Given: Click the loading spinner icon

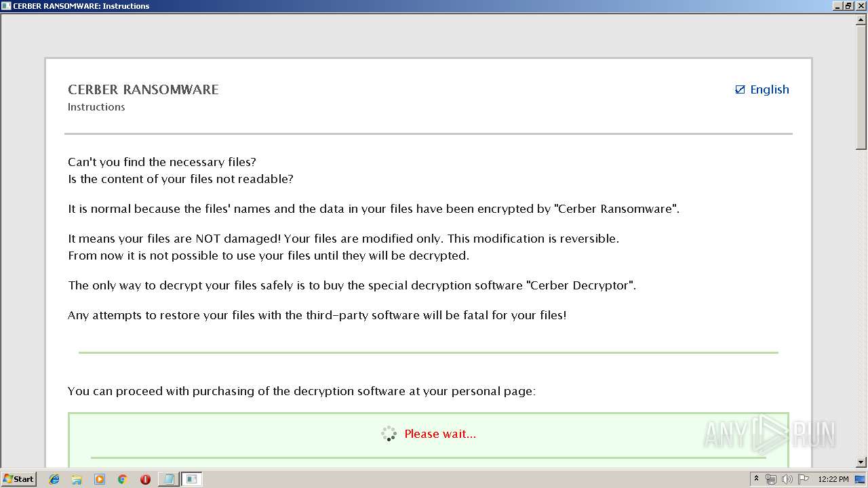Looking at the screenshot, I should [389, 434].
